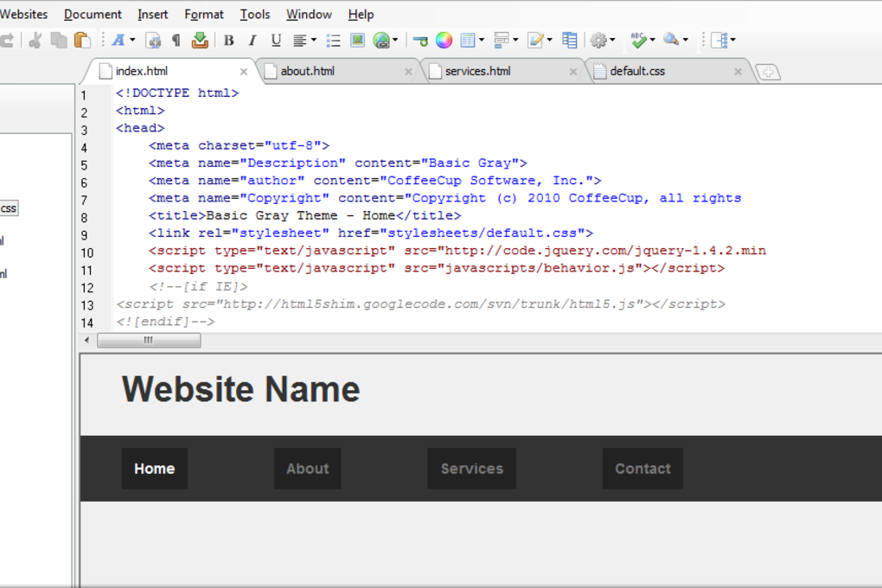Click the insert image icon

pyautogui.click(x=357, y=40)
